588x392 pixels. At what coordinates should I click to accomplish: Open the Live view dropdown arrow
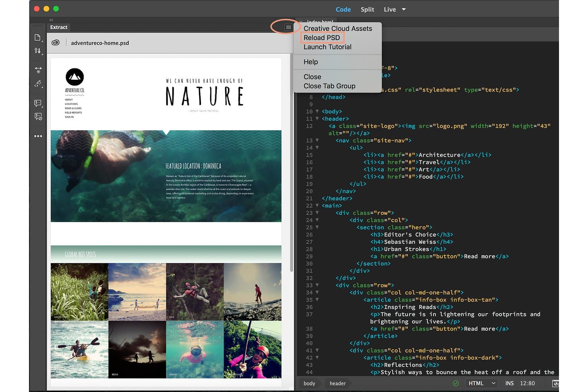(x=404, y=9)
